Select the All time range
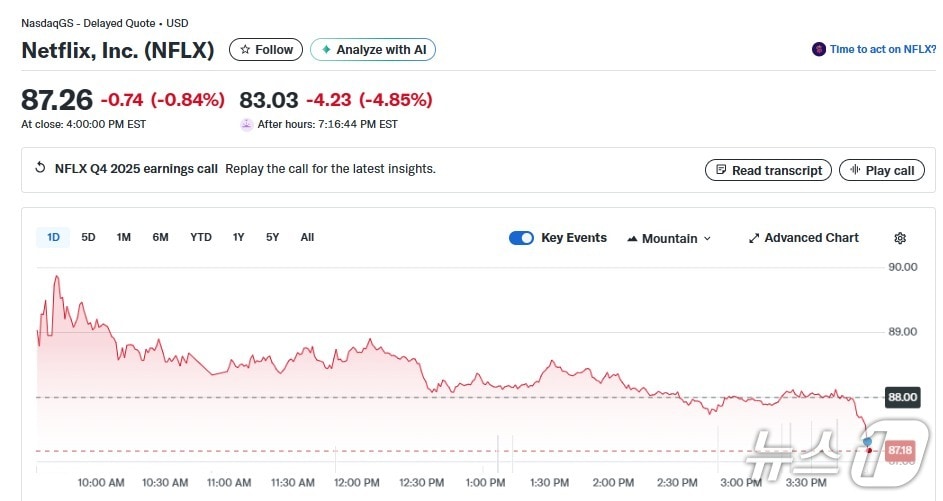This screenshot has height=501, width=943. [x=307, y=237]
